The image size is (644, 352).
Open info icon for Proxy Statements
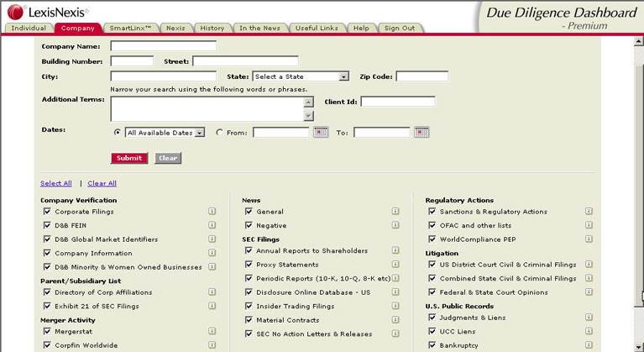tap(395, 264)
